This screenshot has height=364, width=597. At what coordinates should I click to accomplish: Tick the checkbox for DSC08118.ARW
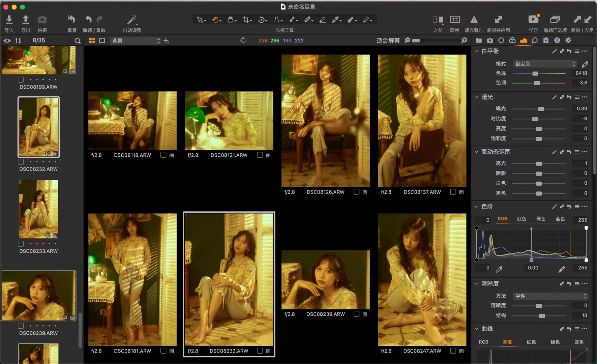tap(163, 155)
